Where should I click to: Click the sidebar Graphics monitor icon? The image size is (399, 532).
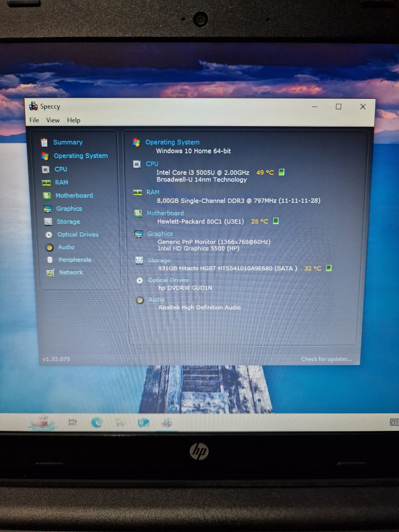[48, 209]
